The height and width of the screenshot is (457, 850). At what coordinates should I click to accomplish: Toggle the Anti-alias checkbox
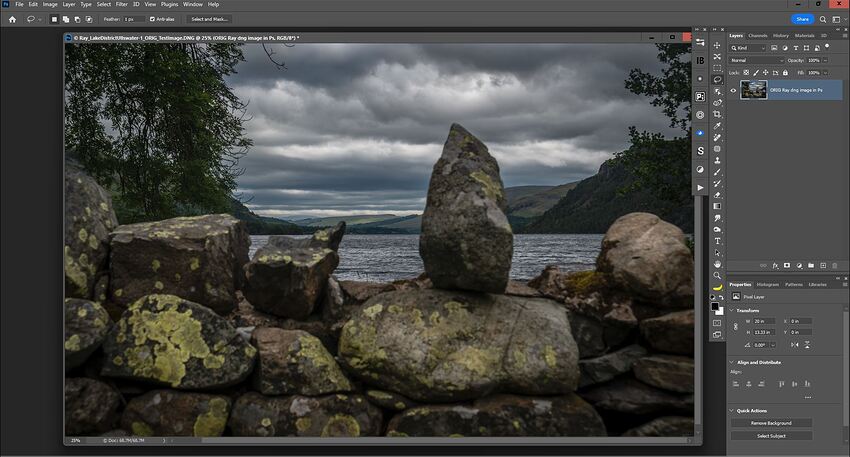tap(152, 19)
